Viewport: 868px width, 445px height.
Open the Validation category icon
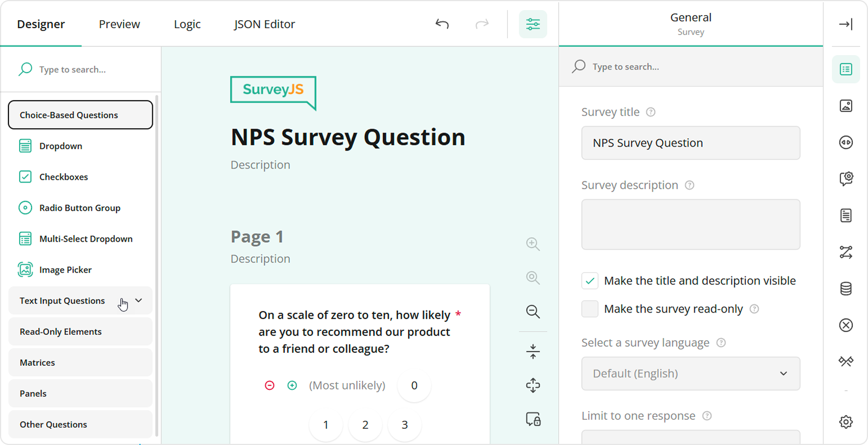846,325
